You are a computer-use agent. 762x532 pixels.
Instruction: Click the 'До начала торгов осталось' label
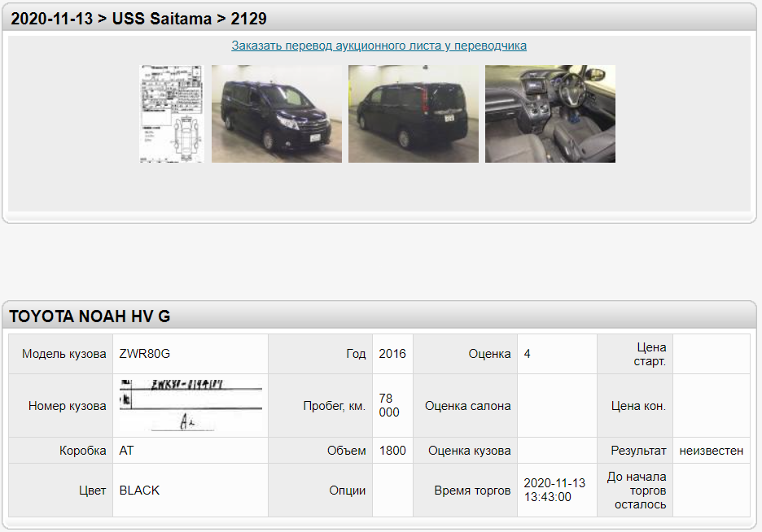(x=637, y=491)
